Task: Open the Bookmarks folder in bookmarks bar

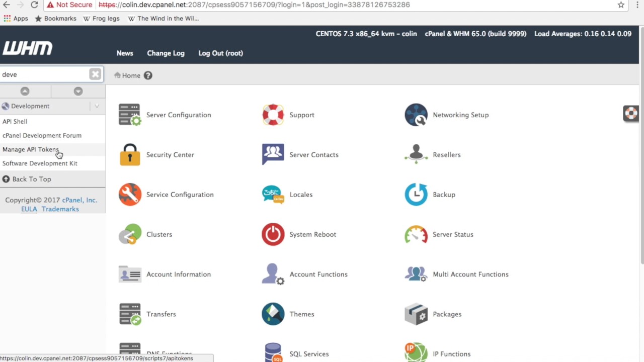Action: click(55, 19)
